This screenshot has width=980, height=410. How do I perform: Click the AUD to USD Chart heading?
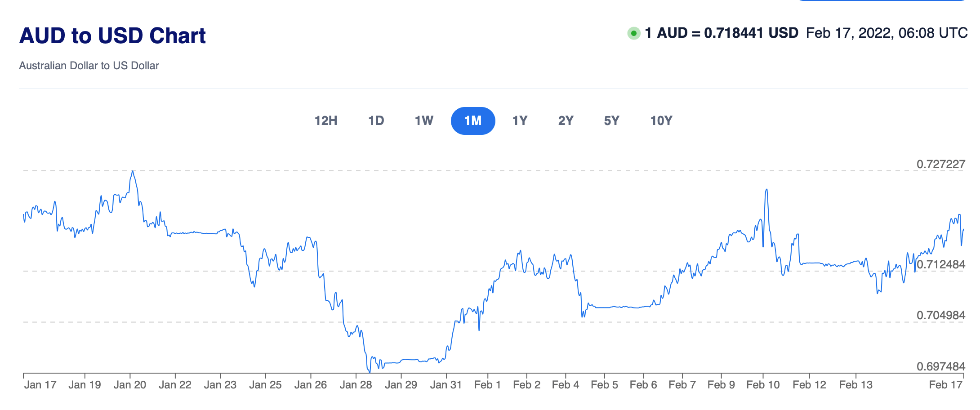click(112, 36)
